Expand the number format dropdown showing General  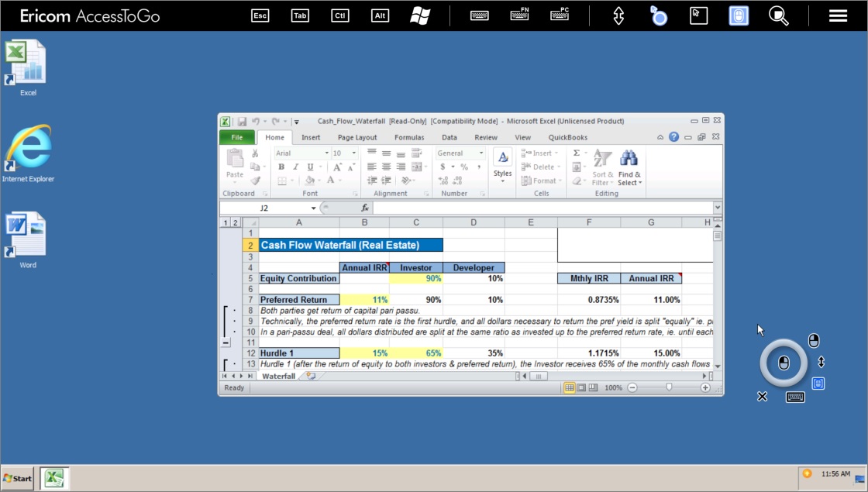coord(481,153)
